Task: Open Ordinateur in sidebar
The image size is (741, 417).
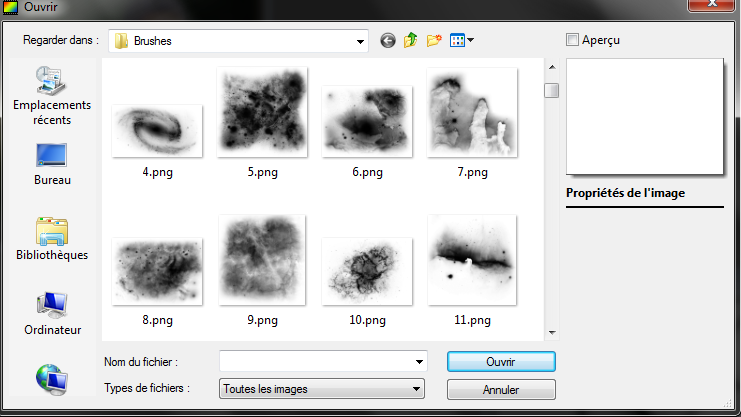Action: [52, 314]
